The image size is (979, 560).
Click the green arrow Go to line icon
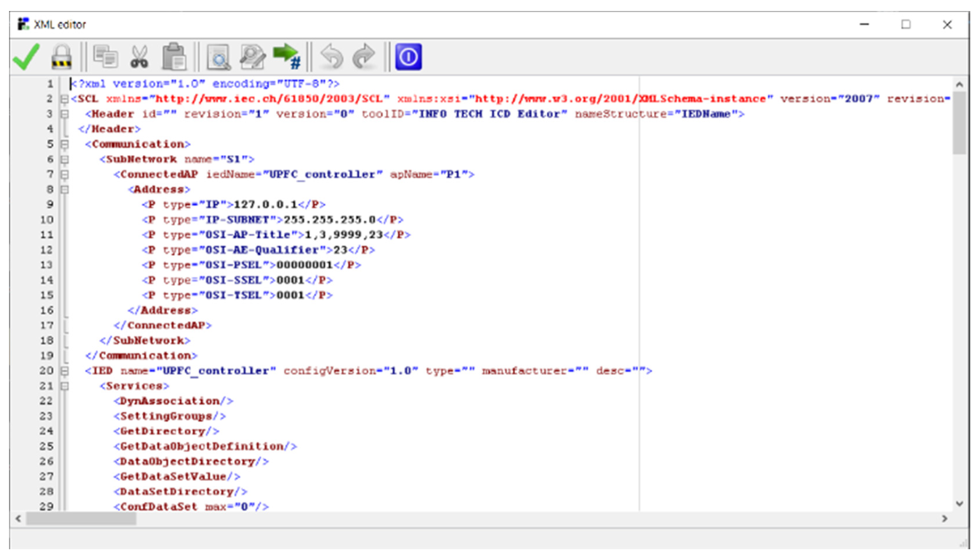[x=287, y=57]
